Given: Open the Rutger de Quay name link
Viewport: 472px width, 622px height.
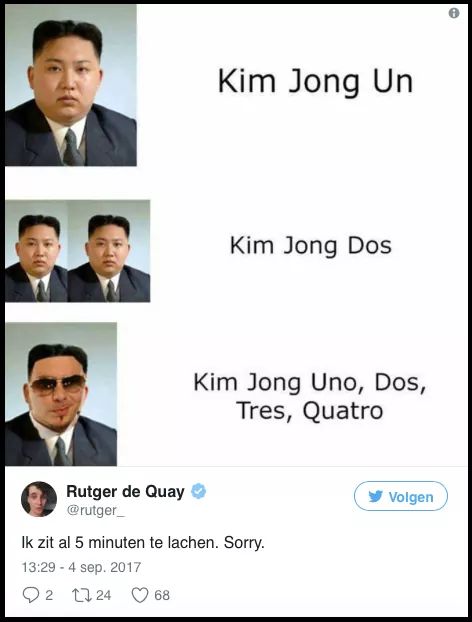Looking at the screenshot, I should tap(125, 491).
